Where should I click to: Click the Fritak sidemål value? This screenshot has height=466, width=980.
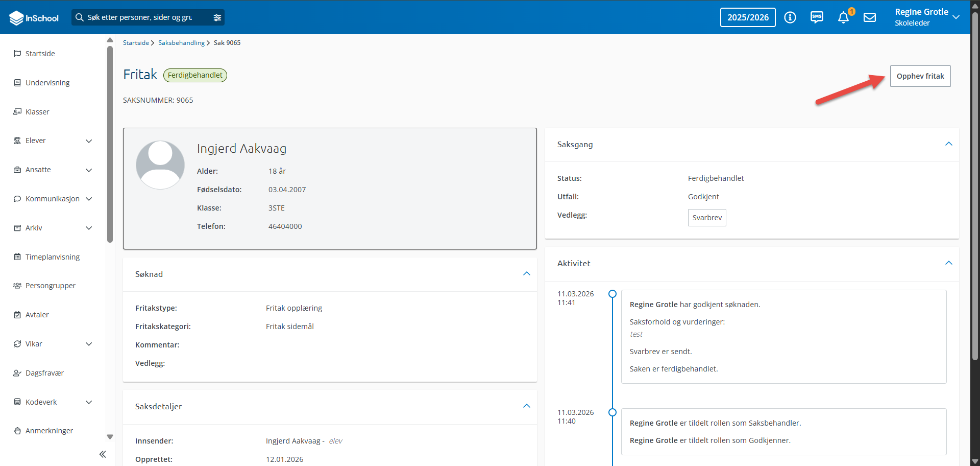[290, 327]
